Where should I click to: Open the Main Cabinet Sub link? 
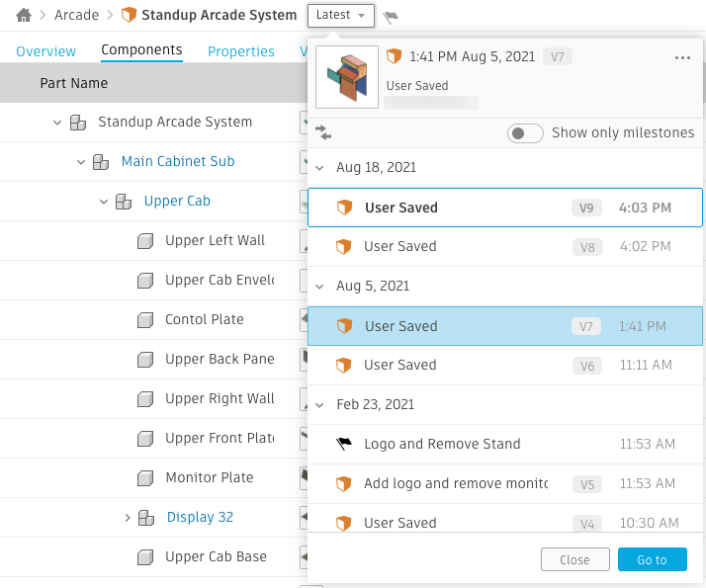click(x=178, y=161)
